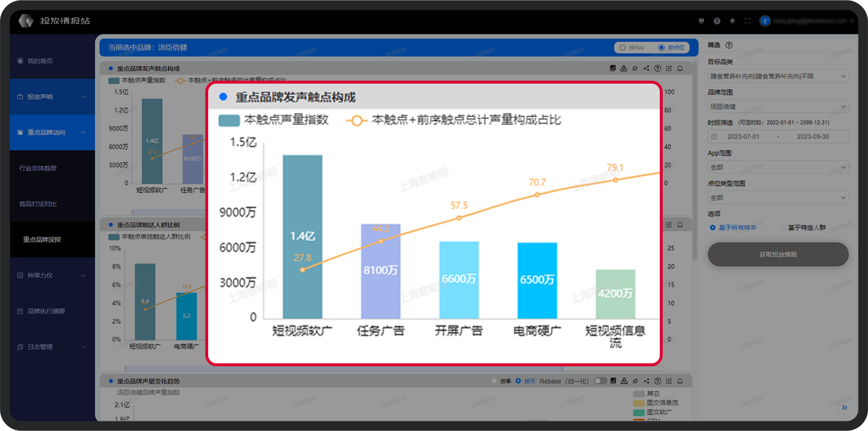Open the monitor screen icon in top bar
This screenshot has height=431, width=868.
pos(701,21)
